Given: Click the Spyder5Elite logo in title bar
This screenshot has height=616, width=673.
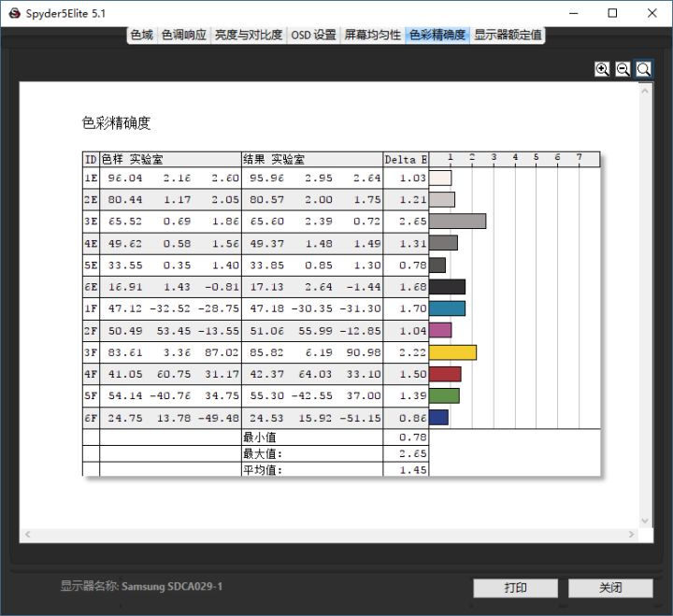Looking at the screenshot, I should point(14,13).
